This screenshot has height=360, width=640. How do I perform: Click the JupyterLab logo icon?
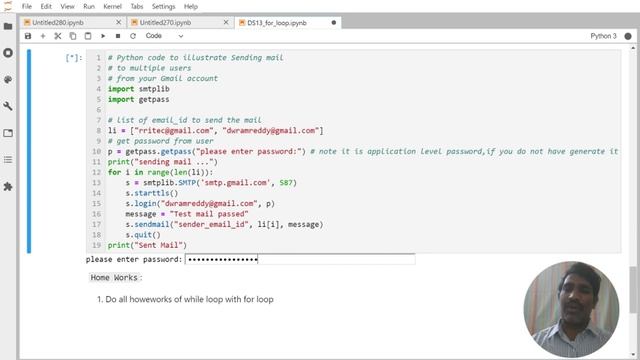(x=8, y=6)
